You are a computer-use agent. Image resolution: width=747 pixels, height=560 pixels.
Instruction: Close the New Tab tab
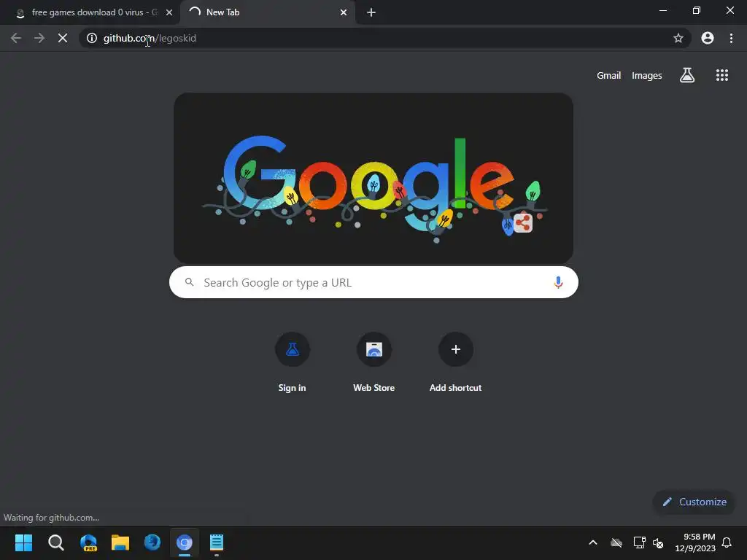click(344, 12)
